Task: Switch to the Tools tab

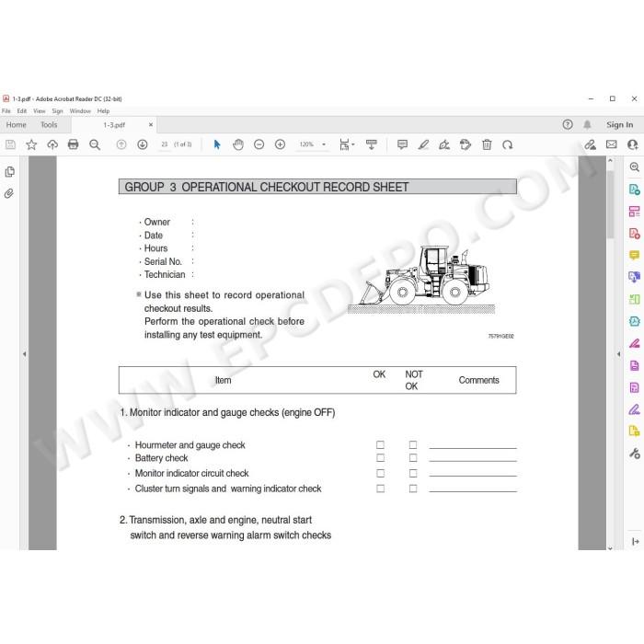Action: 49,124
